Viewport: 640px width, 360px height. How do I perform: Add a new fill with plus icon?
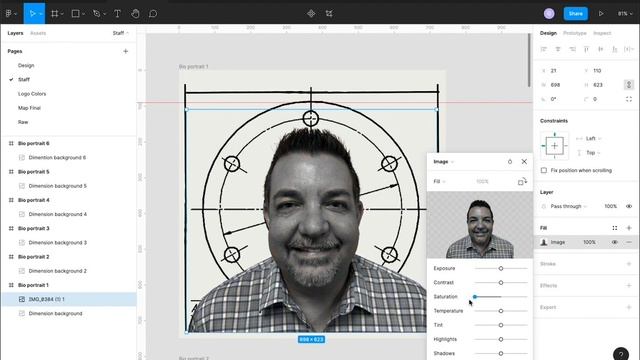coord(629,228)
